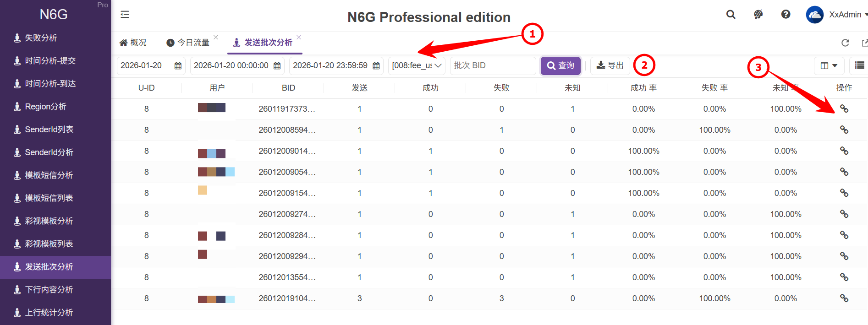Image resolution: width=868 pixels, height=325 pixels.
Task: Click the sidebar collapse hamburger icon
Action: click(x=125, y=15)
